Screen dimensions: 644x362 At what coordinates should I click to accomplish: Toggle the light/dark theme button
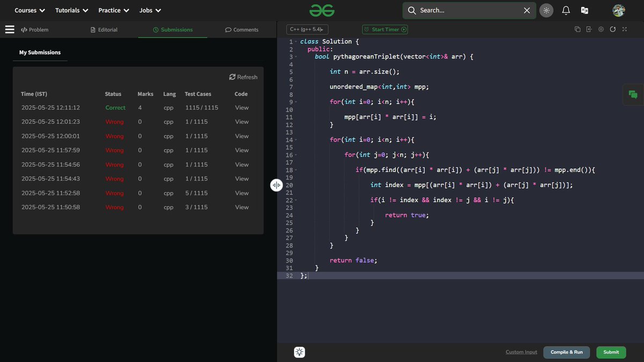[x=546, y=10]
